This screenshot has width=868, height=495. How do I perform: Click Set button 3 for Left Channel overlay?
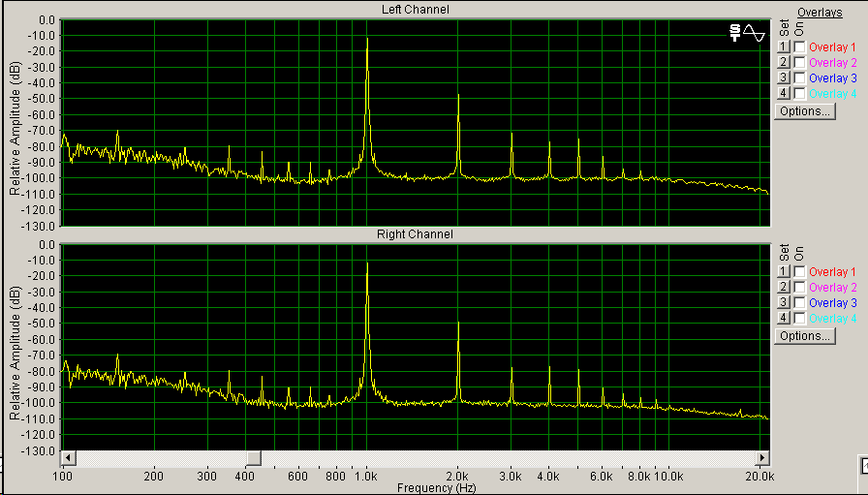(783, 77)
